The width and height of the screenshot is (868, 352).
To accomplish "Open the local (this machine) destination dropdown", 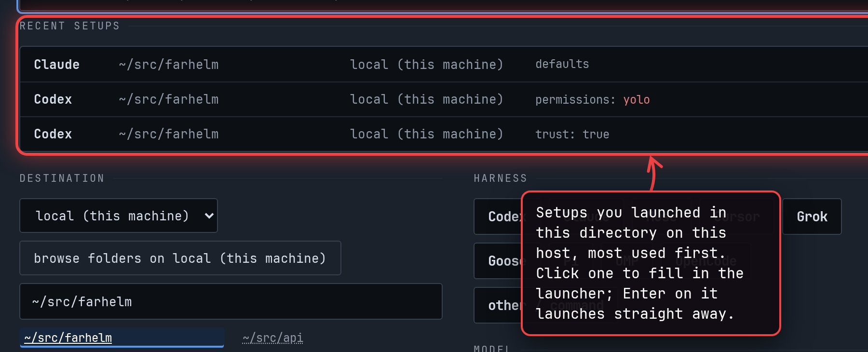I will point(119,216).
